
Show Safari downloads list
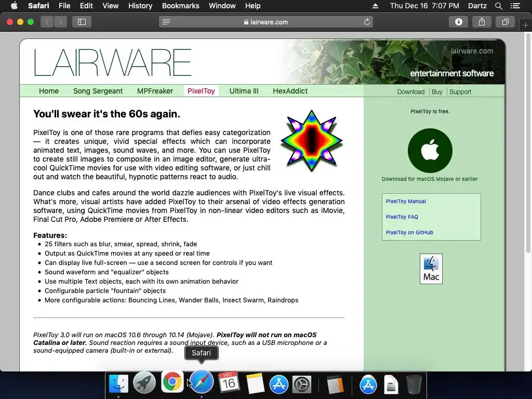click(458, 22)
